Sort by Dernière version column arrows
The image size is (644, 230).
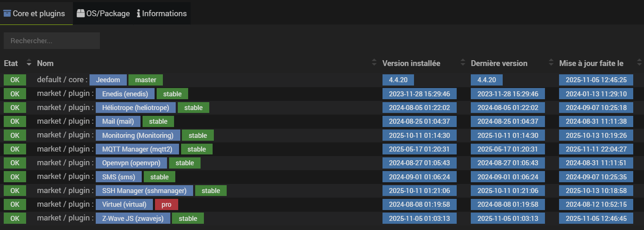point(551,63)
